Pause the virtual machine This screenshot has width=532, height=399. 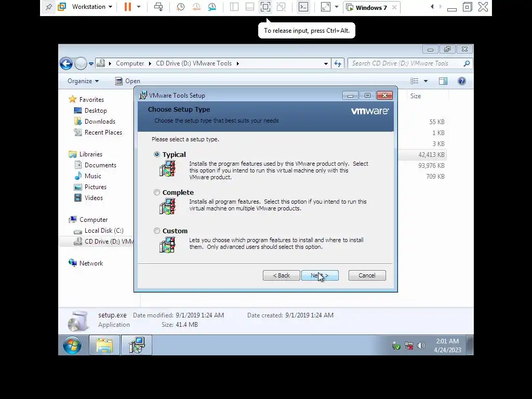(x=128, y=7)
